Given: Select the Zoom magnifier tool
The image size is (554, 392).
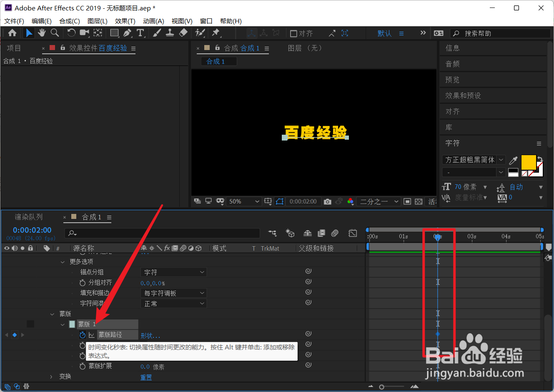Looking at the screenshot, I should coord(55,33).
